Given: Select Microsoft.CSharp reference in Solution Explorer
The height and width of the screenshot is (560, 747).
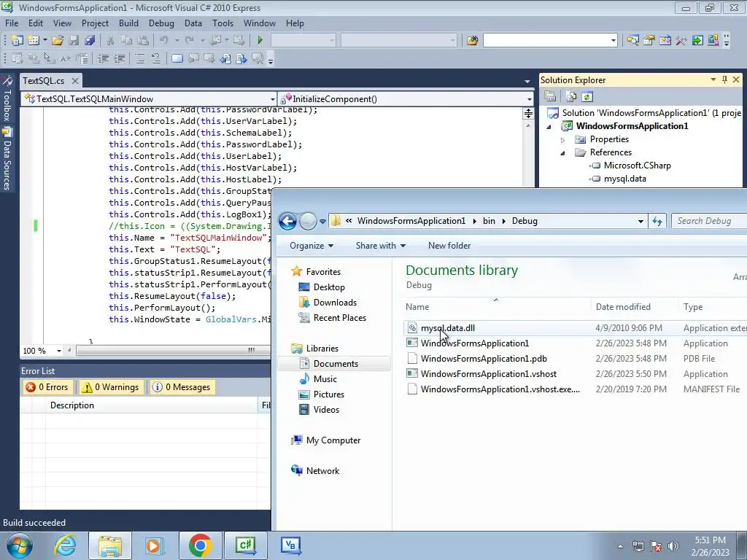Looking at the screenshot, I should [637, 166].
